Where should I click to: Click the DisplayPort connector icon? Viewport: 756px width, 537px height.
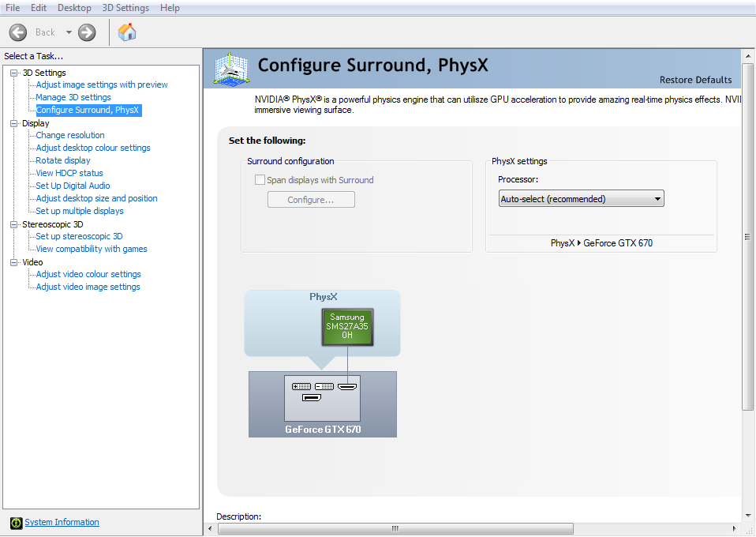coord(312,397)
